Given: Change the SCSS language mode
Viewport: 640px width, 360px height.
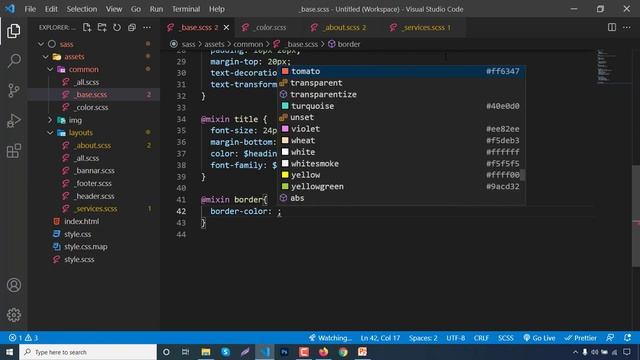Looking at the screenshot, I should 505,338.
